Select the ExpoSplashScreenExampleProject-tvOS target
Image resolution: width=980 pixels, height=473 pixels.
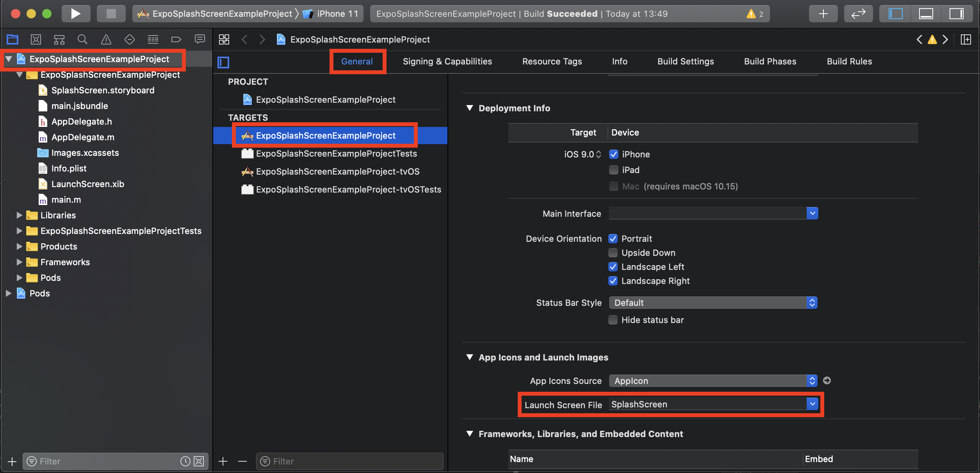coord(337,171)
